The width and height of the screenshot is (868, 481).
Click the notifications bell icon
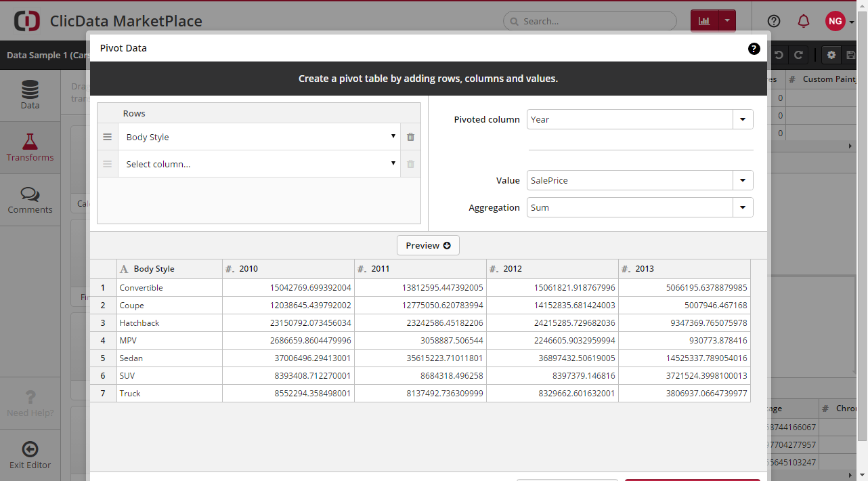[x=803, y=21]
